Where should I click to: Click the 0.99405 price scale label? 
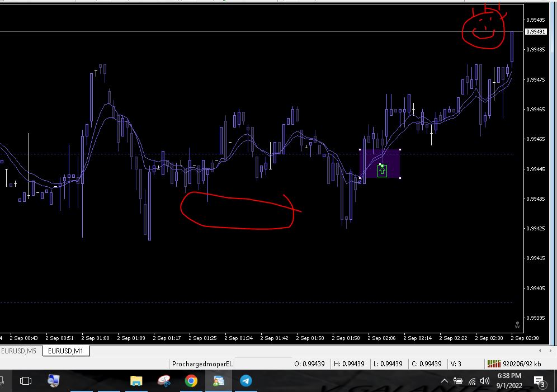click(536, 288)
